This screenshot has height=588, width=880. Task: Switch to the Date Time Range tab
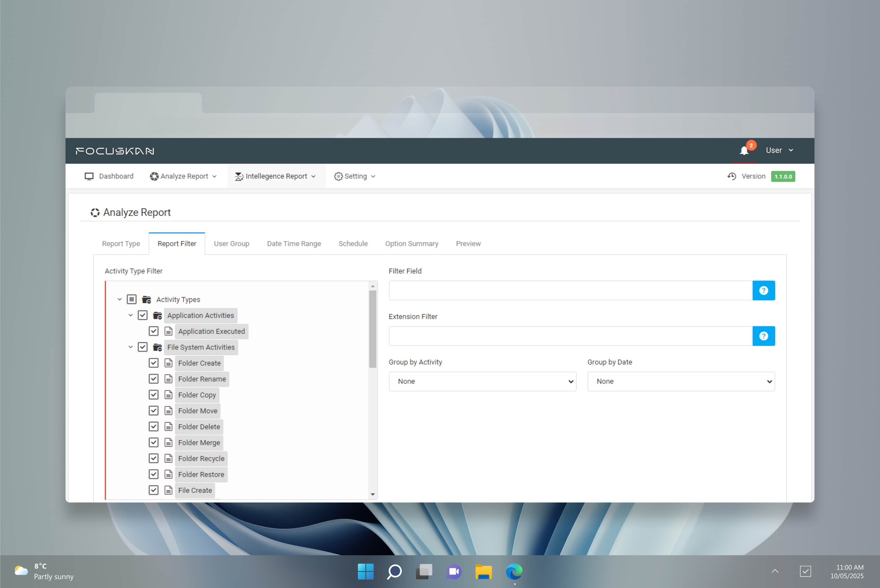click(294, 244)
